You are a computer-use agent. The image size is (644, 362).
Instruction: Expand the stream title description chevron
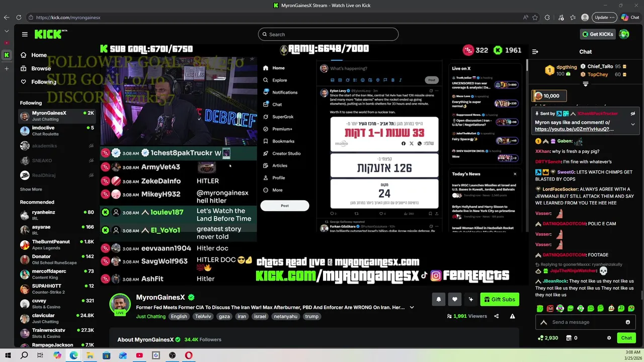(x=412, y=307)
